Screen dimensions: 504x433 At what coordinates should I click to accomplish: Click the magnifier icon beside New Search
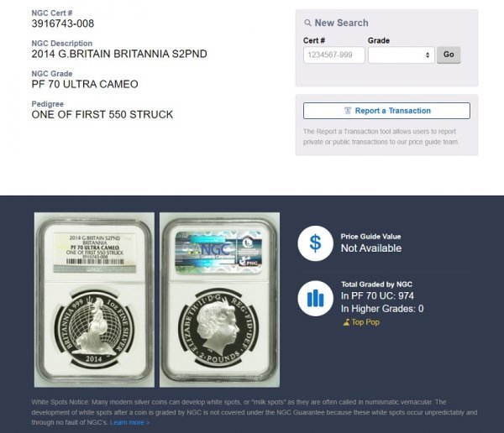pos(307,23)
